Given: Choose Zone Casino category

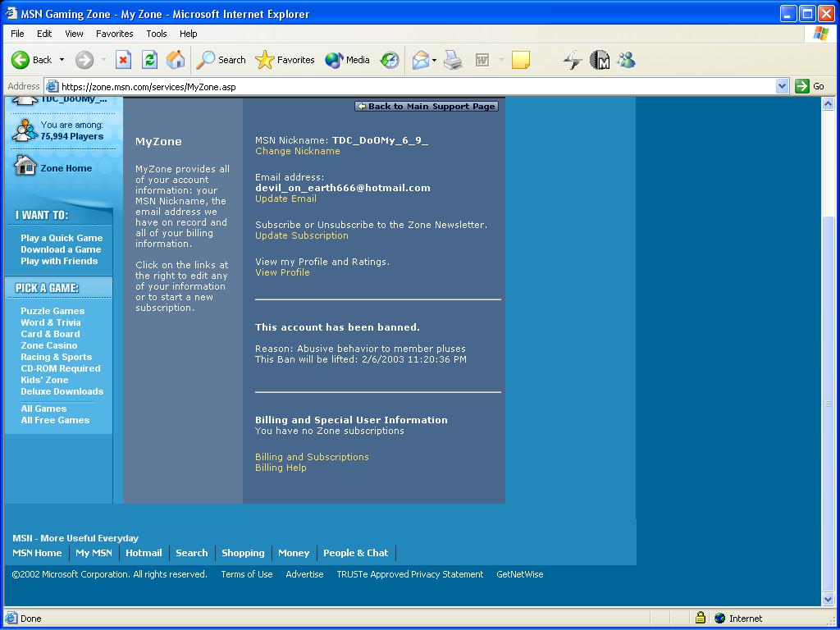Looking at the screenshot, I should coord(48,345).
